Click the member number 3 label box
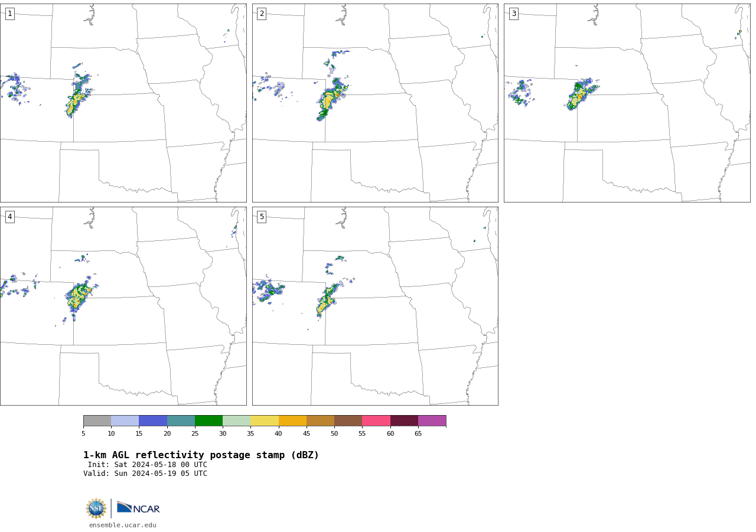 pyautogui.click(x=513, y=14)
